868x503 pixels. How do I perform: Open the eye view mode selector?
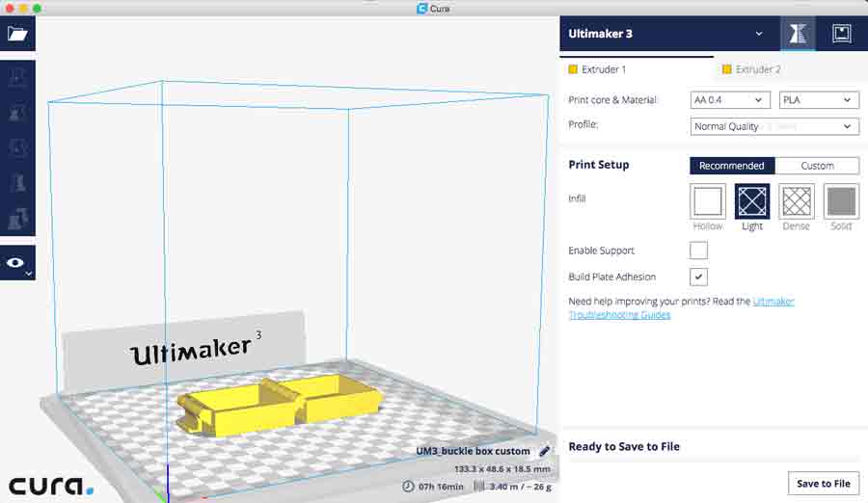coord(17,262)
